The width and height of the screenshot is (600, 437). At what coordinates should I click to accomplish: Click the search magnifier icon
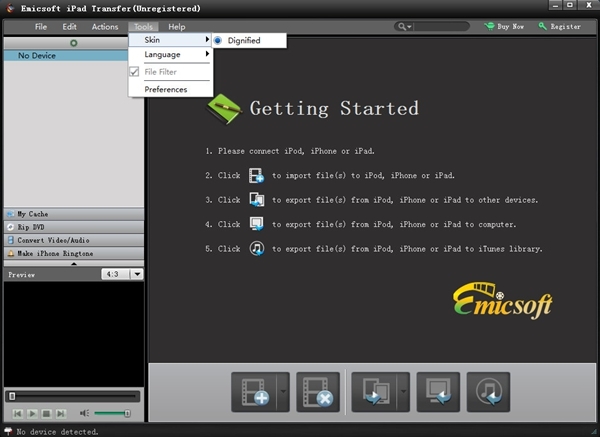(x=401, y=26)
